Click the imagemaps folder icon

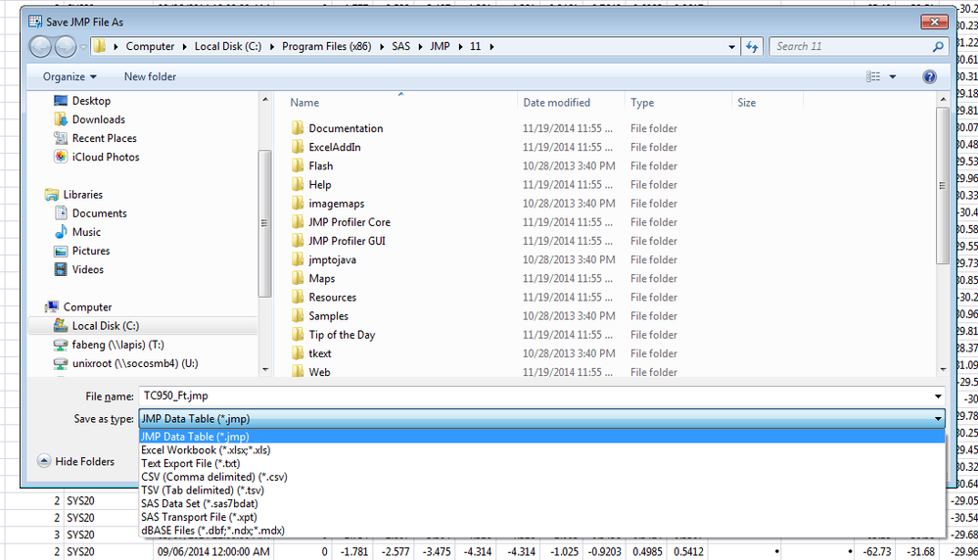tap(298, 204)
